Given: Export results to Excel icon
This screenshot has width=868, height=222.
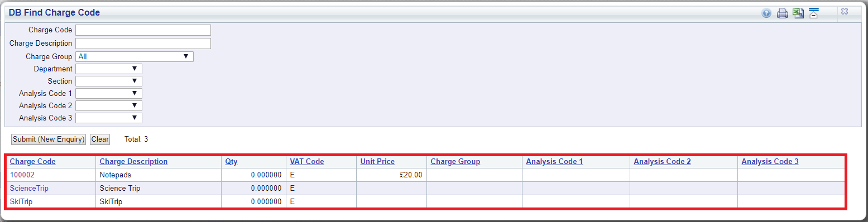Looking at the screenshot, I should 798,13.
